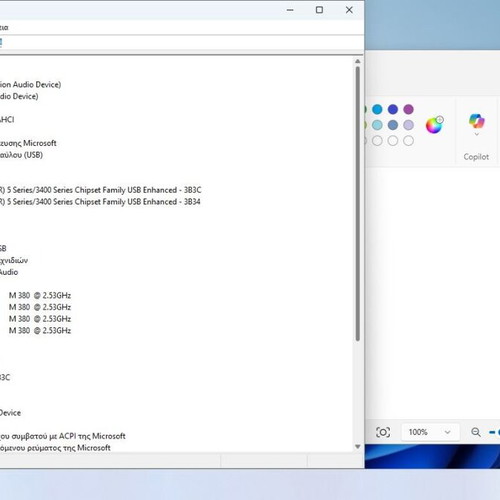
Task: Maximize the Device Manager window
Action: click(x=319, y=10)
